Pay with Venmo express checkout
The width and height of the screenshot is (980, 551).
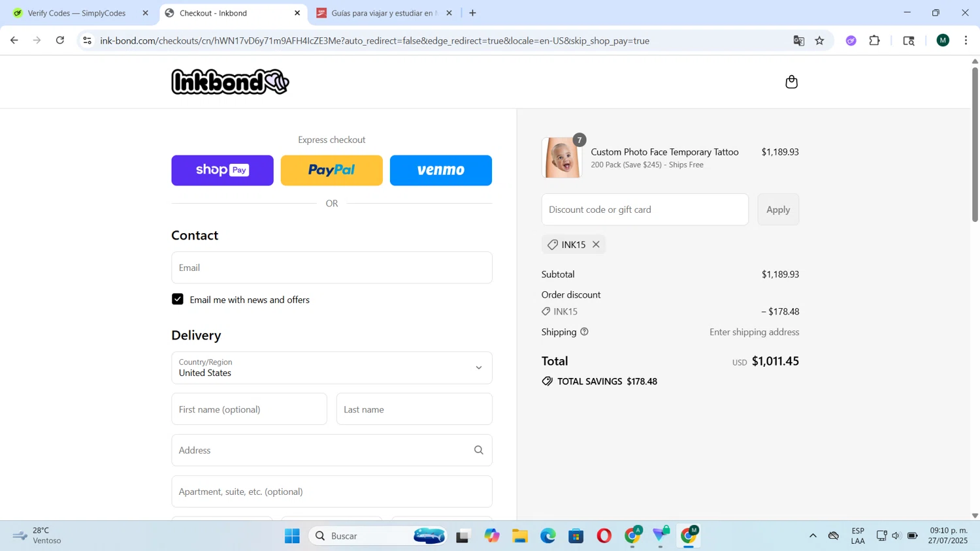point(441,170)
